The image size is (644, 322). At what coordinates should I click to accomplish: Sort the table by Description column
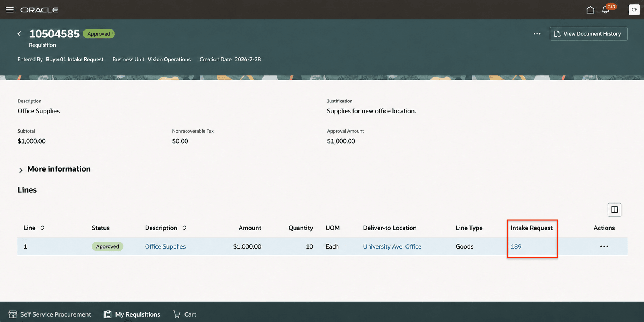click(184, 228)
